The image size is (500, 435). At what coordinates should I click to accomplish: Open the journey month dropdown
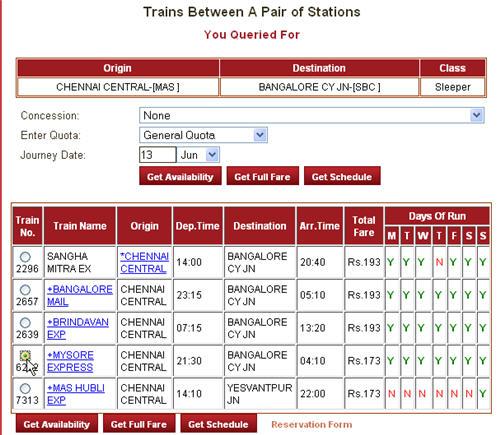click(198, 155)
